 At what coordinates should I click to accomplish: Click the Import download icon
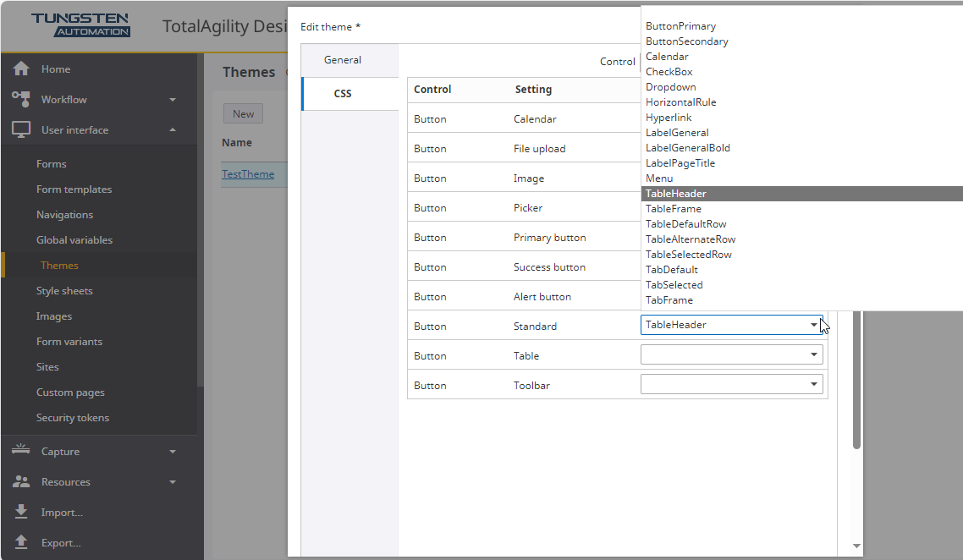coord(21,512)
